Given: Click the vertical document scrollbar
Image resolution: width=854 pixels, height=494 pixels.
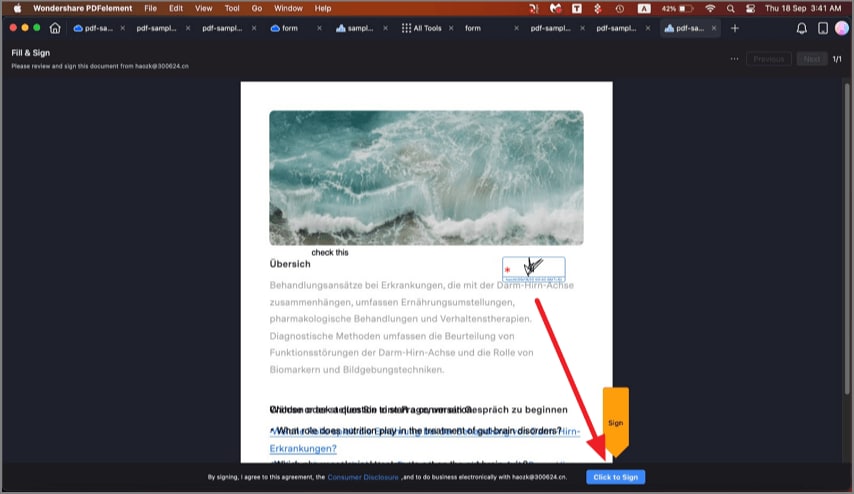Looking at the screenshot, I should [846, 239].
